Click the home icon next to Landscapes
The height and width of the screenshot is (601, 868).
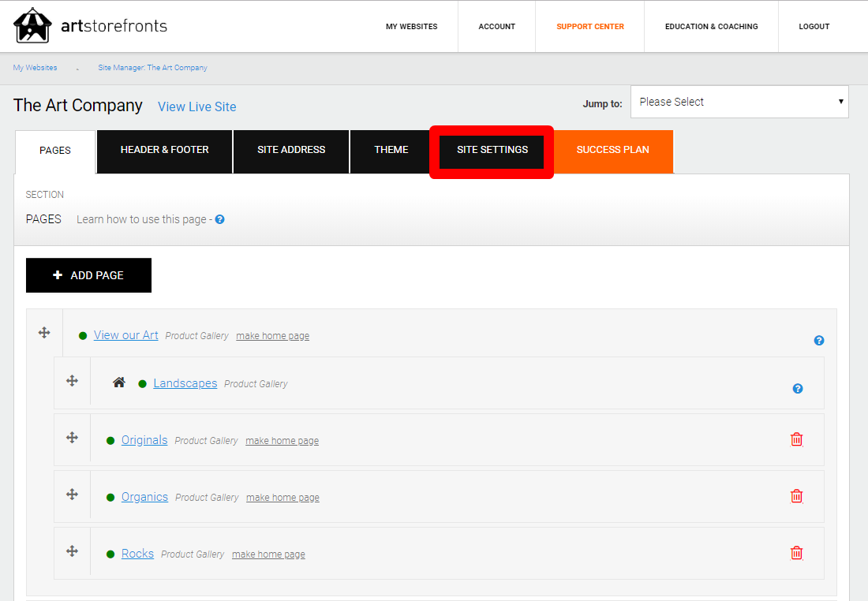click(x=118, y=382)
